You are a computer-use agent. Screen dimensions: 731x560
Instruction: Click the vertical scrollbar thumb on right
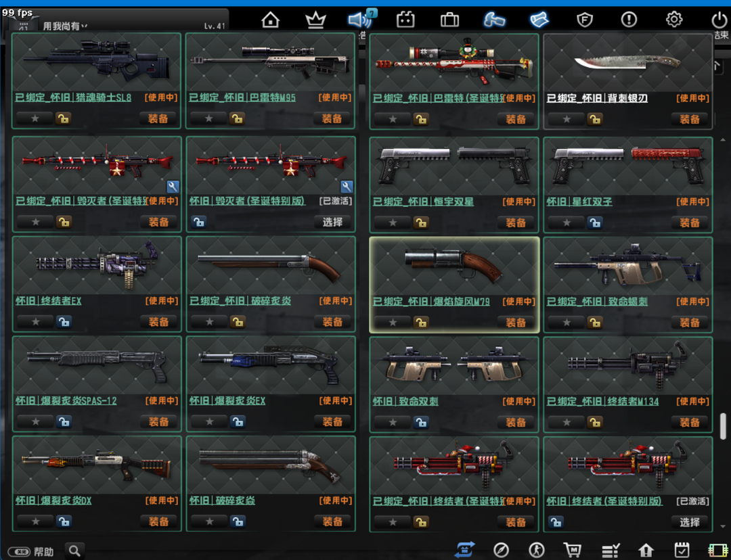723,425
